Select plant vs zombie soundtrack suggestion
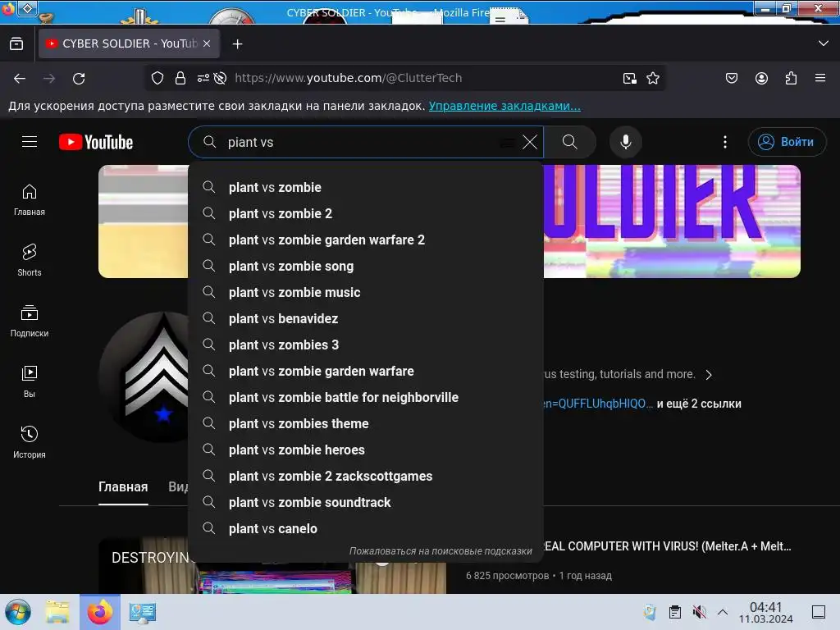This screenshot has height=630, width=840. (366, 503)
